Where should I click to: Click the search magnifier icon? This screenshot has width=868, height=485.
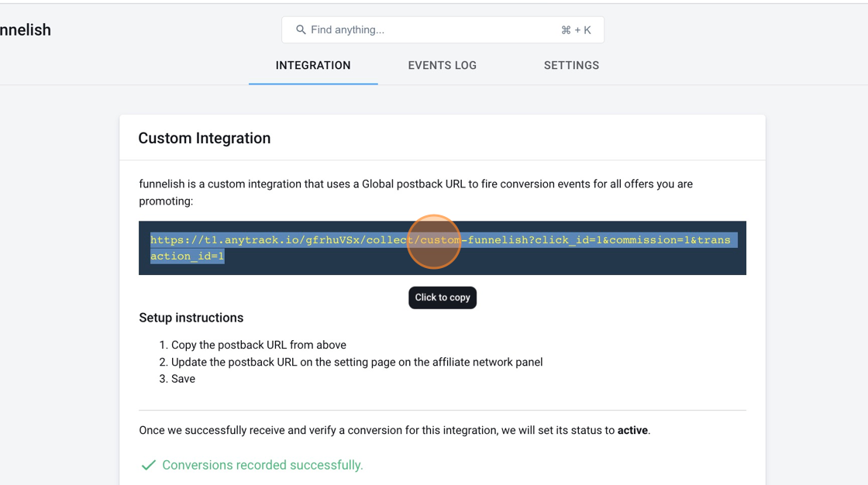click(x=301, y=30)
